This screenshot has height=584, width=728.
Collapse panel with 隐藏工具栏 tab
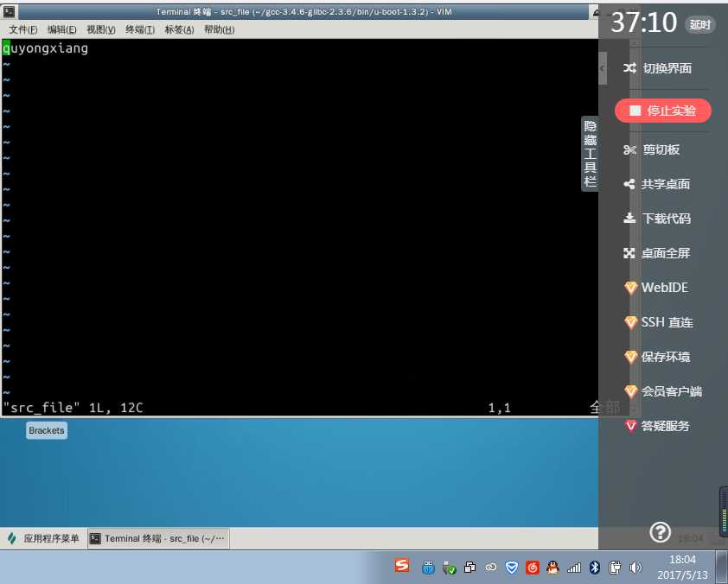tap(590, 154)
